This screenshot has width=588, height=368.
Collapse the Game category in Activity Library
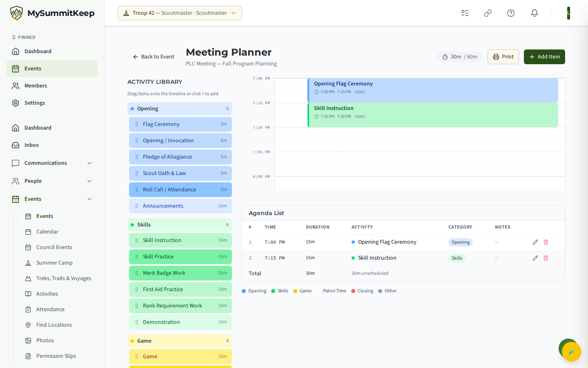click(x=180, y=341)
